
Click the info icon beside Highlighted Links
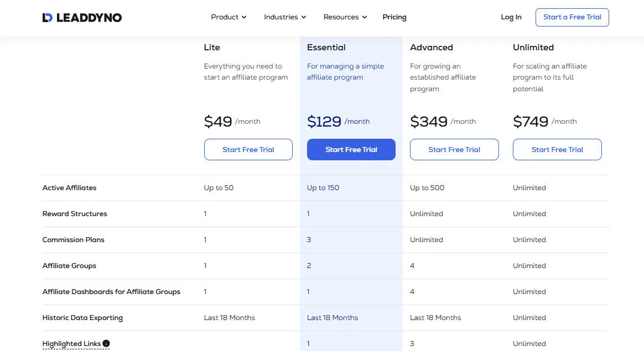(107, 343)
